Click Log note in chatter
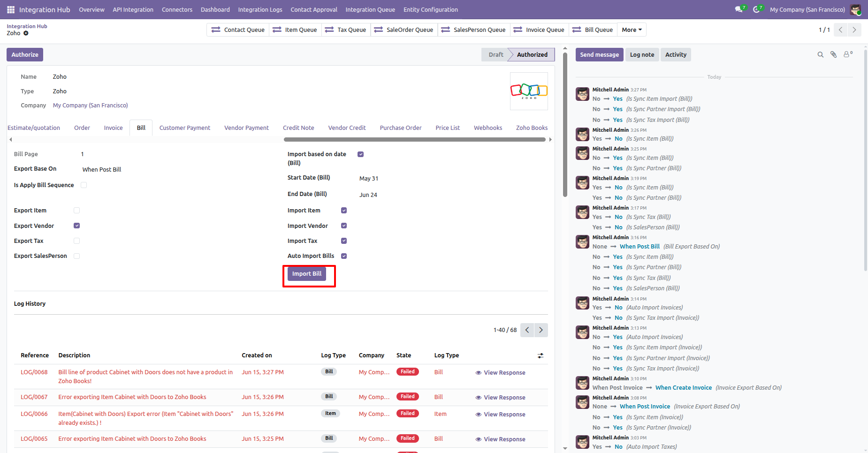This screenshot has height=453, width=868. (642, 54)
